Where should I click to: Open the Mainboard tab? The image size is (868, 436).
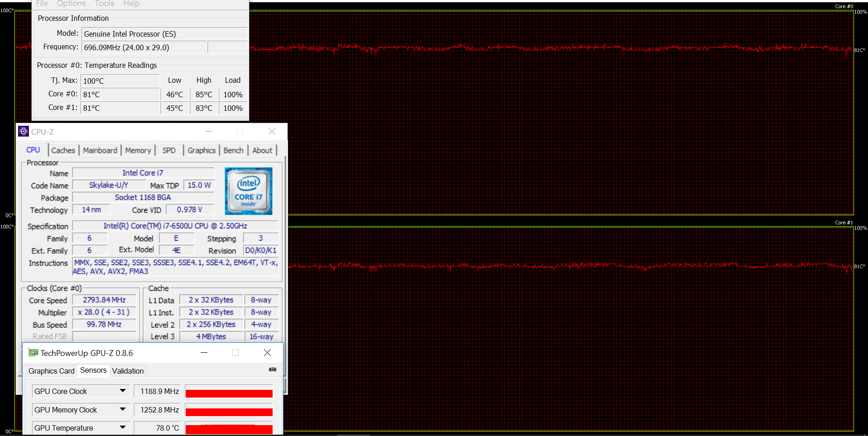pyautogui.click(x=100, y=151)
